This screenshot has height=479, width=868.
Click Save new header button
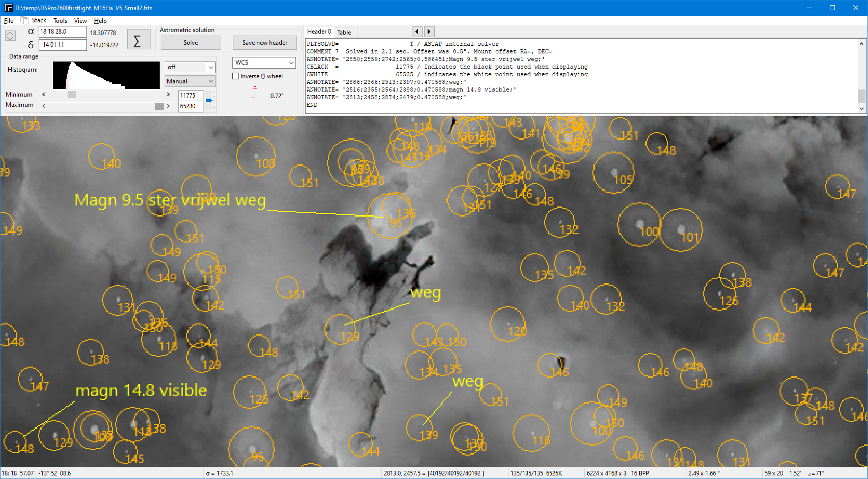(264, 43)
